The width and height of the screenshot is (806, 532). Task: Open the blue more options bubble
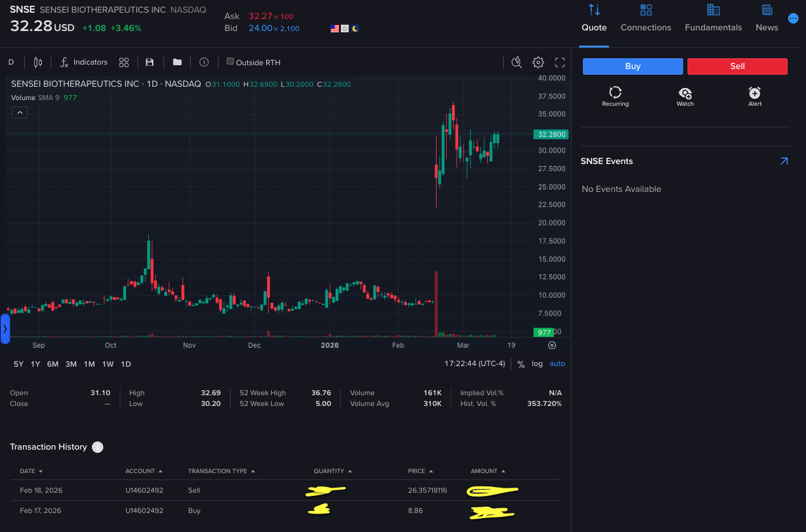pos(793,19)
